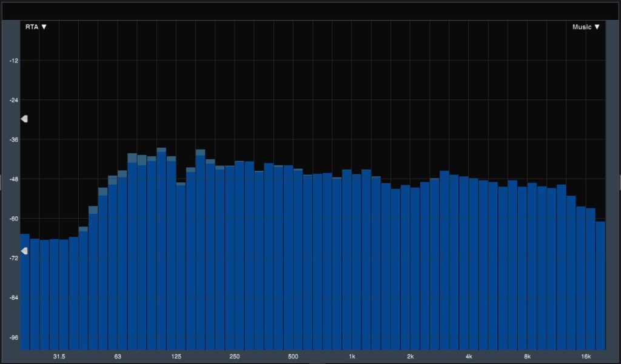Click the 4k frequency axis label
This screenshot has width=621, height=364.
(x=469, y=356)
